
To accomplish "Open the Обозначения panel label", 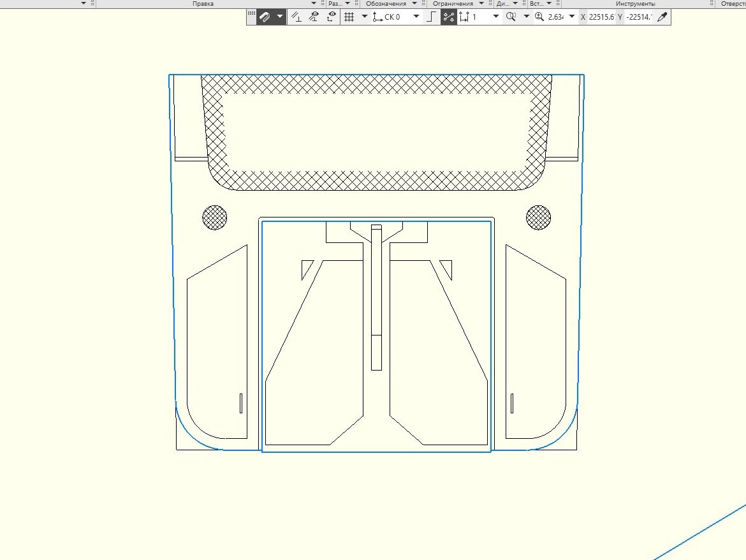I will click(386, 4).
